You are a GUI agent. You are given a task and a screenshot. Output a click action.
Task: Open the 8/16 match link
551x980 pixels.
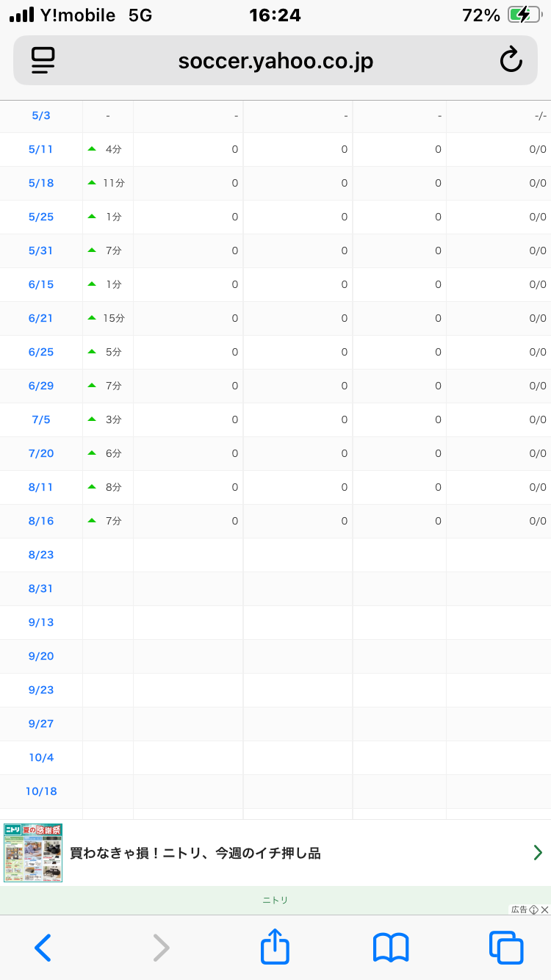coord(41,521)
